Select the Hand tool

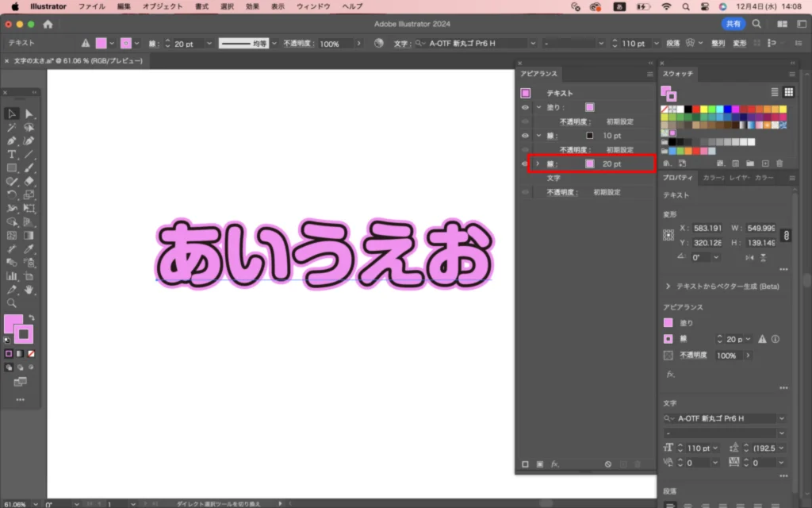29,290
